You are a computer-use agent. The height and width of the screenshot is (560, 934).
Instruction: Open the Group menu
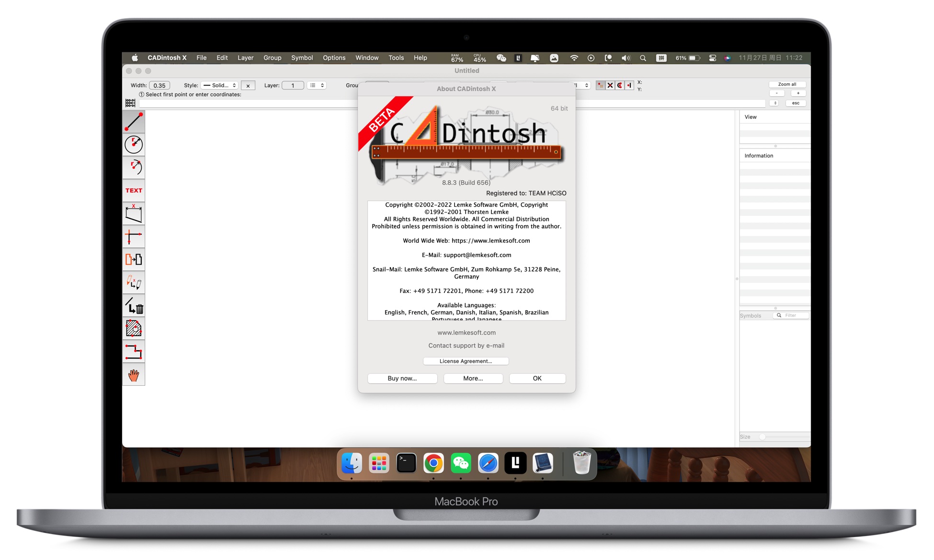click(x=273, y=58)
